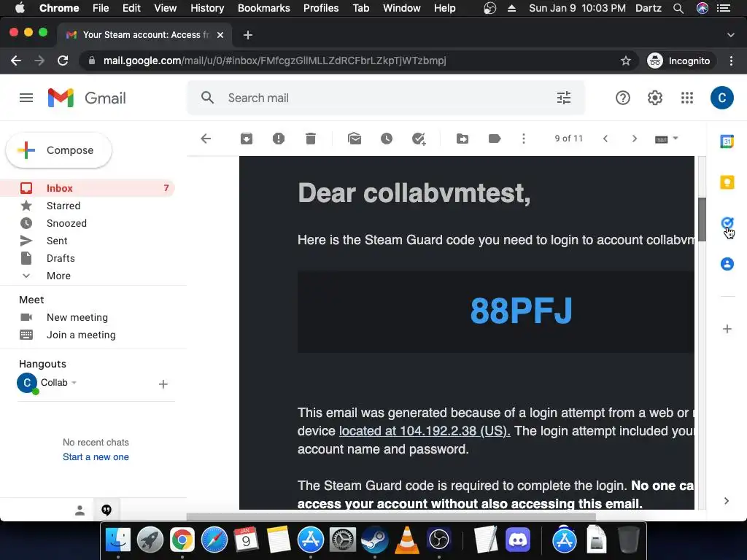Expand the tab search chevron
The height and width of the screenshot is (560, 747).
coord(731,35)
